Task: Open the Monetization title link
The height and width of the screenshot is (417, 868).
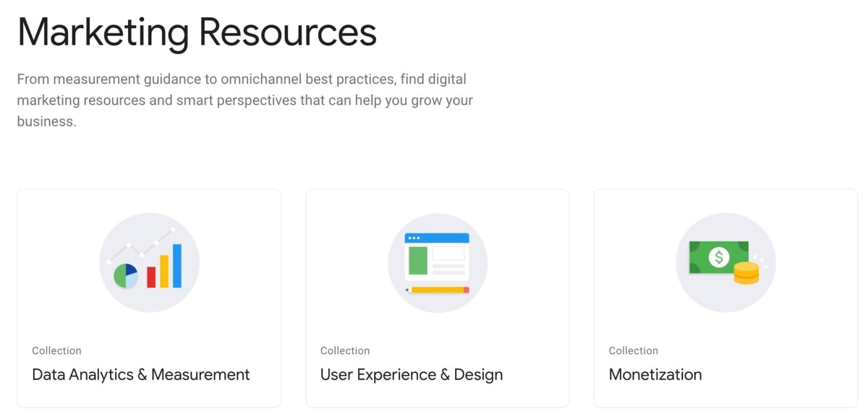Action: pos(655,374)
